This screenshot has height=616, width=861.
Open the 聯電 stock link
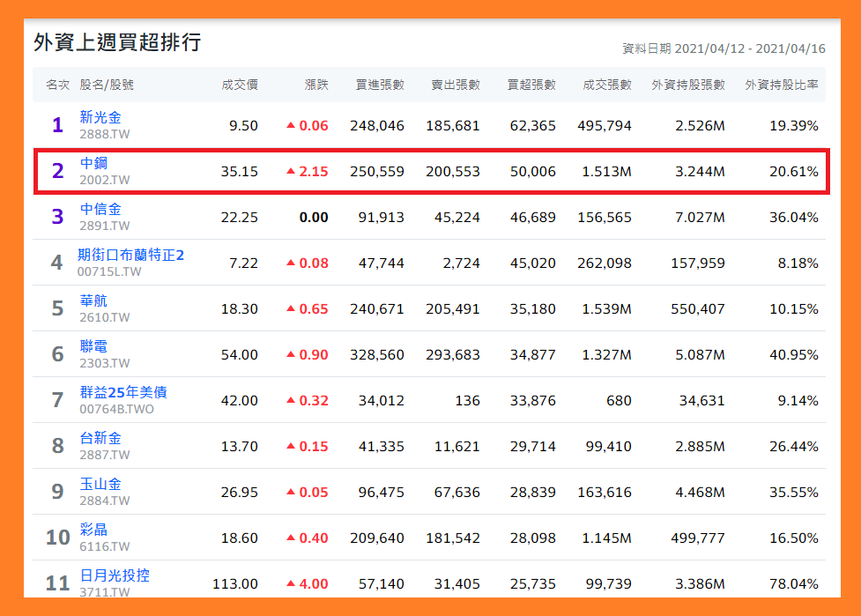(94, 346)
